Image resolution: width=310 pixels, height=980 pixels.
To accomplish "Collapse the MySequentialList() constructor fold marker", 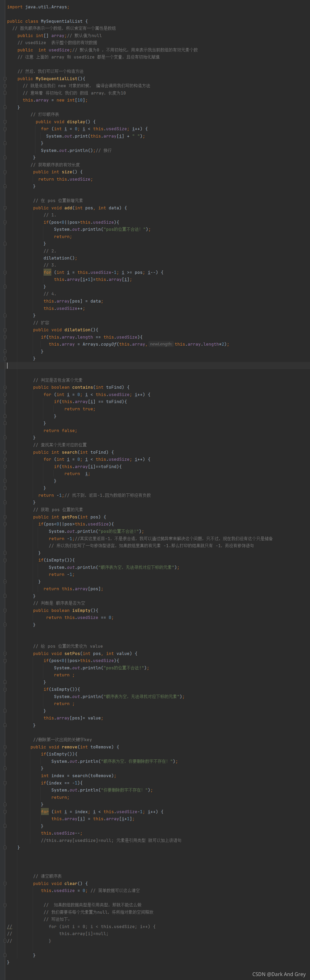I will (x=5, y=79).
